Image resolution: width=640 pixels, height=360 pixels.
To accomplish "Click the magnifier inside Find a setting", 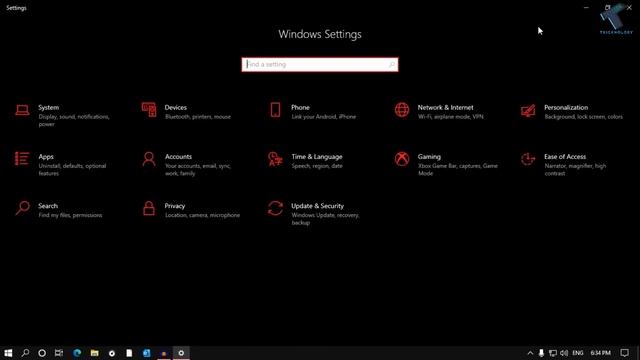I will (x=391, y=64).
